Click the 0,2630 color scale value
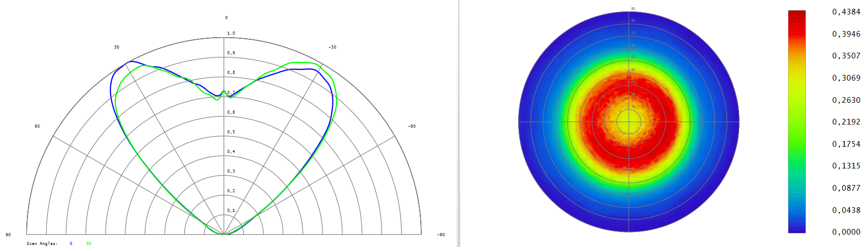 (x=846, y=100)
